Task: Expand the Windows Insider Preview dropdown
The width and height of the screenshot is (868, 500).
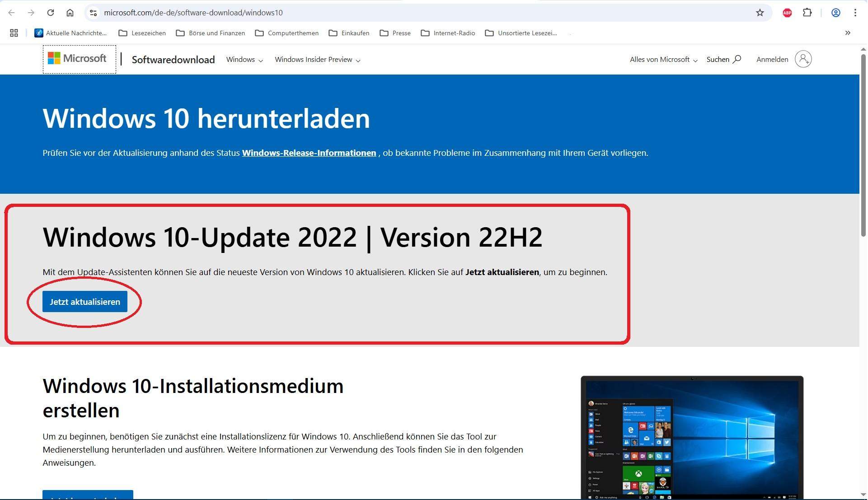Action: [x=318, y=59]
